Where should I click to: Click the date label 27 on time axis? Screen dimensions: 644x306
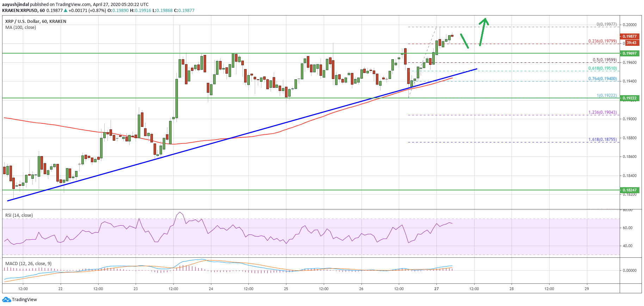click(x=436, y=289)
